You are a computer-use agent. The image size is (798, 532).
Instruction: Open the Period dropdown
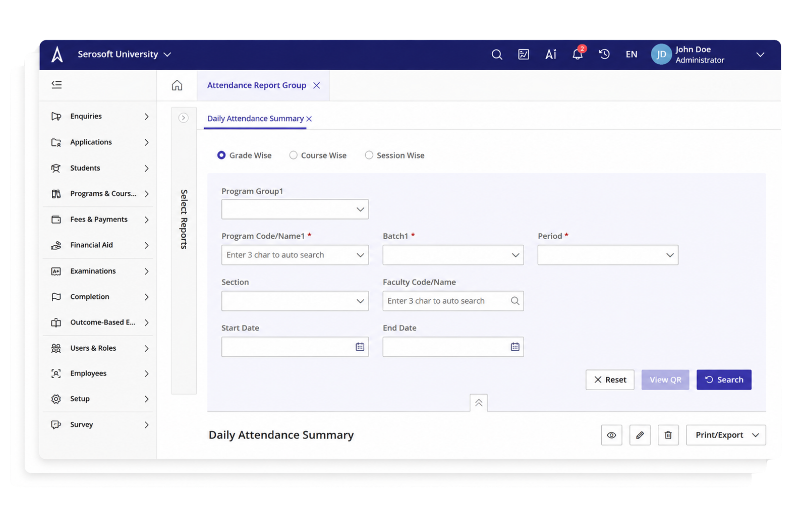608,255
